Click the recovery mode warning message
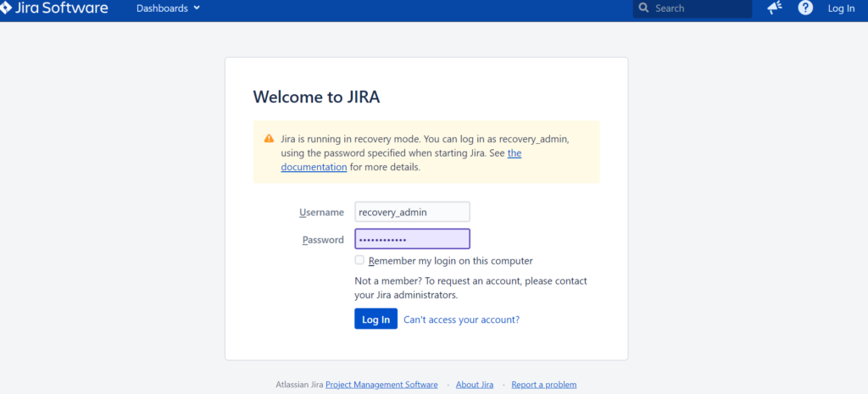 click(x=426, y=153)
